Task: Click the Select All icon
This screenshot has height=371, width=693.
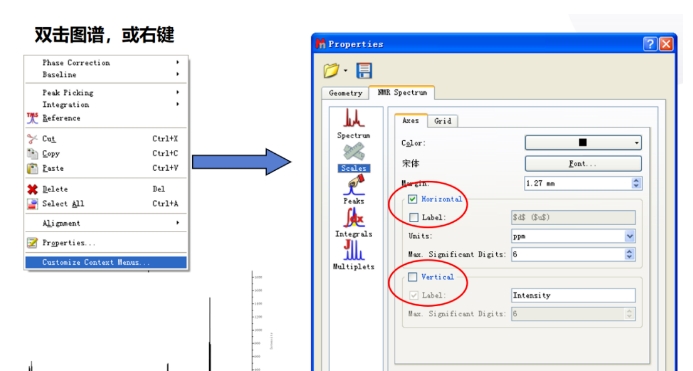Action: click(x=32, y=204)
